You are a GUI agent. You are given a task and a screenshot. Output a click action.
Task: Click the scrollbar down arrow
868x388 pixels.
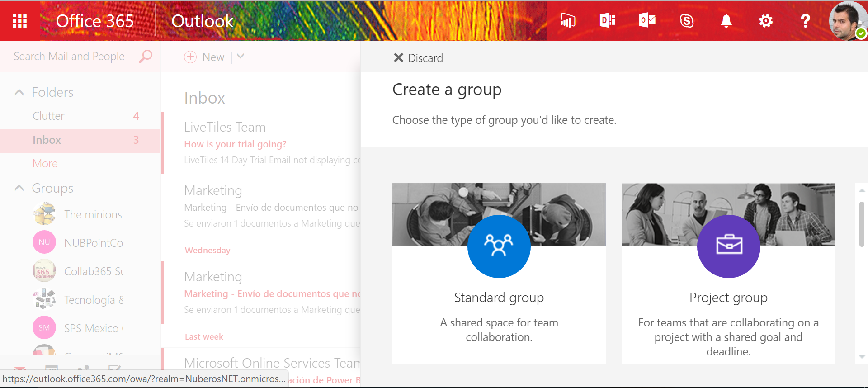point(862,356)
